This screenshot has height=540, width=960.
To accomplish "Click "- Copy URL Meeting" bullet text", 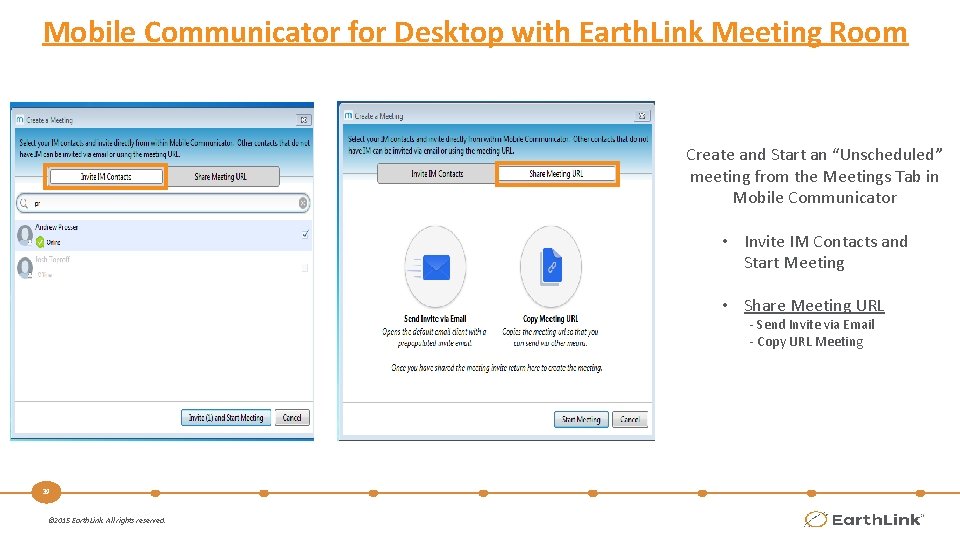I will [x=806, y=342].
